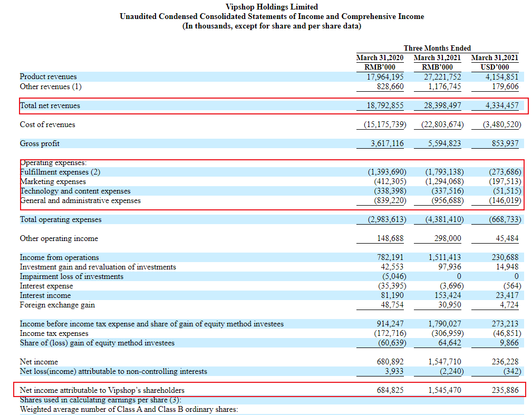Select the "Other operating income" row label
Image resolution: width=532 pixels, height=415 pixels.
click(59, 238)
